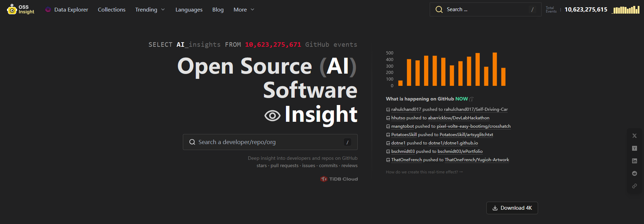Open ThatOneFrench user link
The width and height of the screenshot is (644, 224).
point(407,159)
